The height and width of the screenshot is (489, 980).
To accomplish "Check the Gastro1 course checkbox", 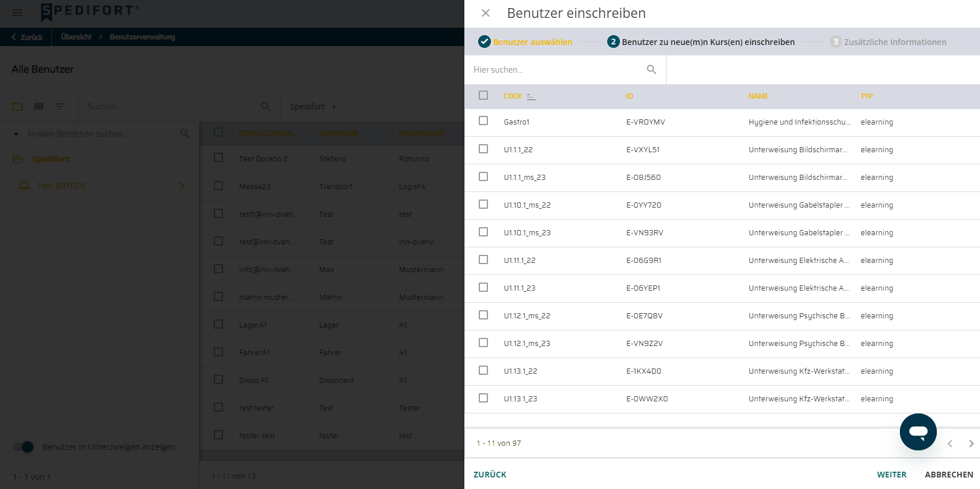I will pos(483,121).
